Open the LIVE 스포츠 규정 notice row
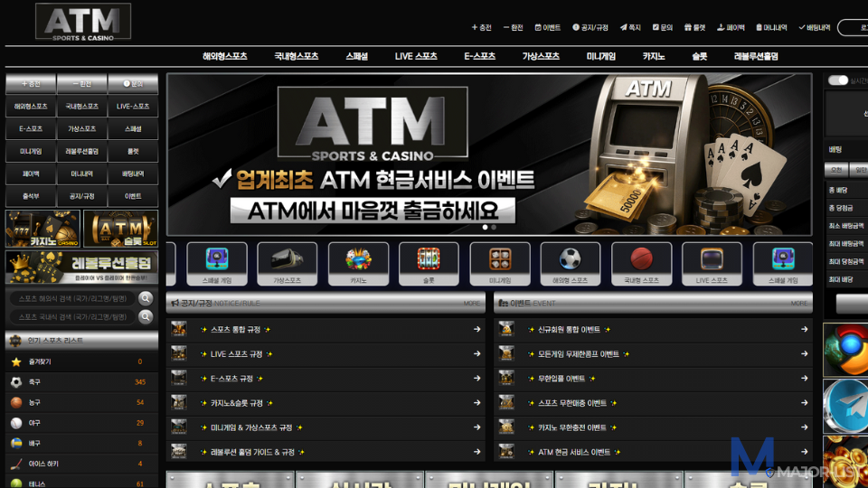 click(325, 353)
